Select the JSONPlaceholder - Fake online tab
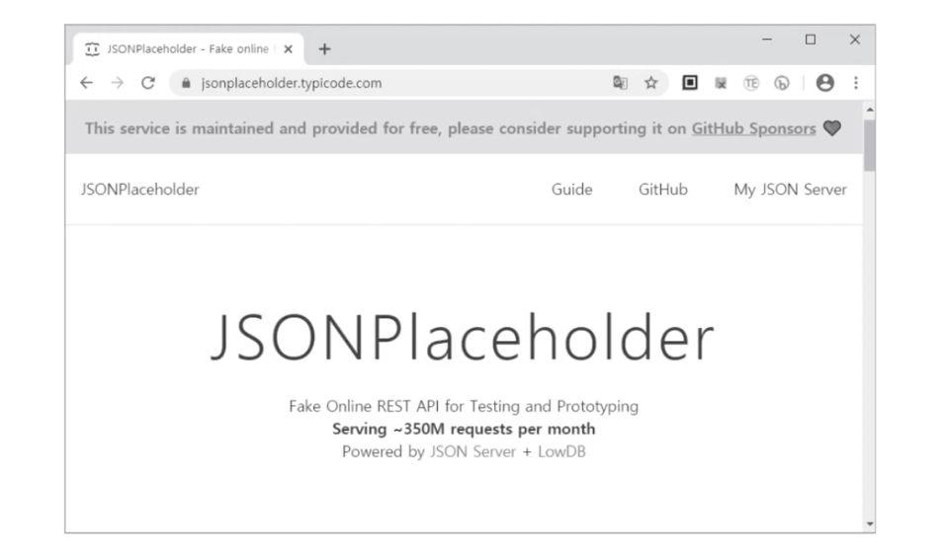Viewport: 944px width, 560px height. point(189,48)
